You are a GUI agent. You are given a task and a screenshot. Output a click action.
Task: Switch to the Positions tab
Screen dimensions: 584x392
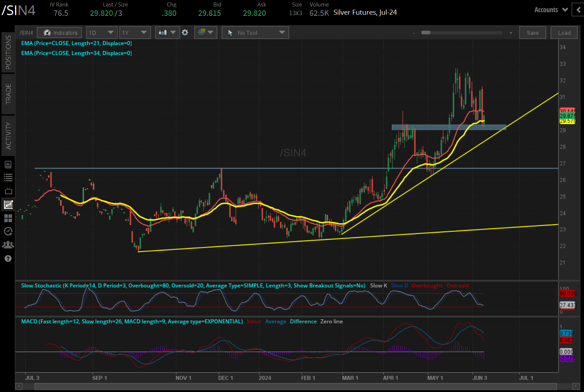tap(8, 52)
